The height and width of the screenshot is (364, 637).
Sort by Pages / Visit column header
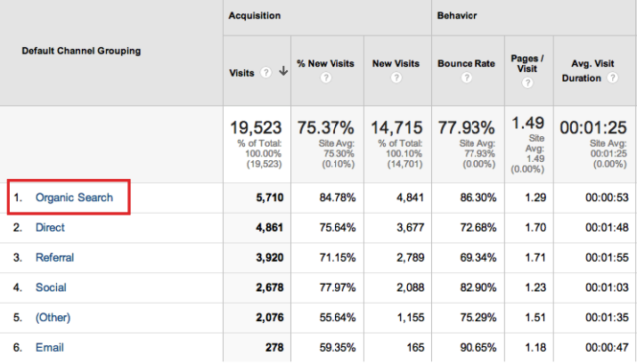point(527,64)
